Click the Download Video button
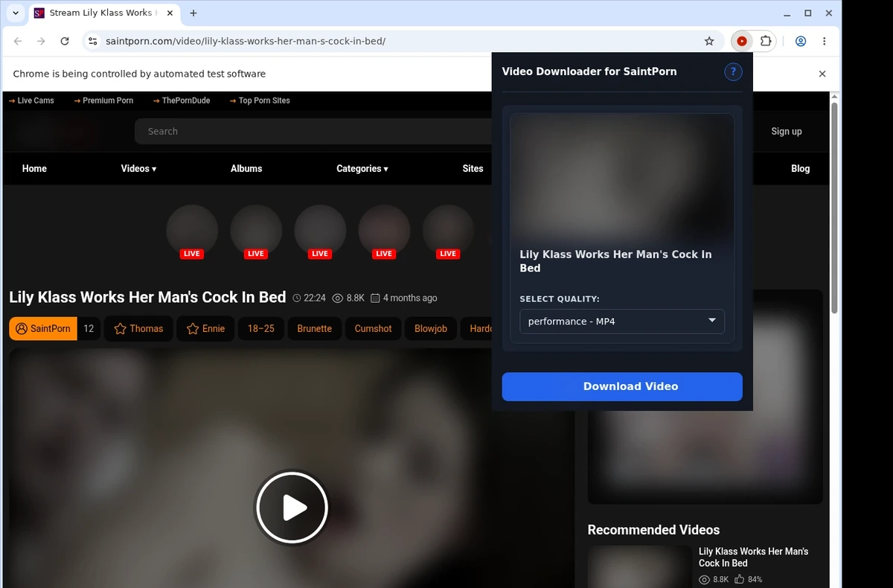This screenshot has width=893, height=588. click(x=622, y=386)
